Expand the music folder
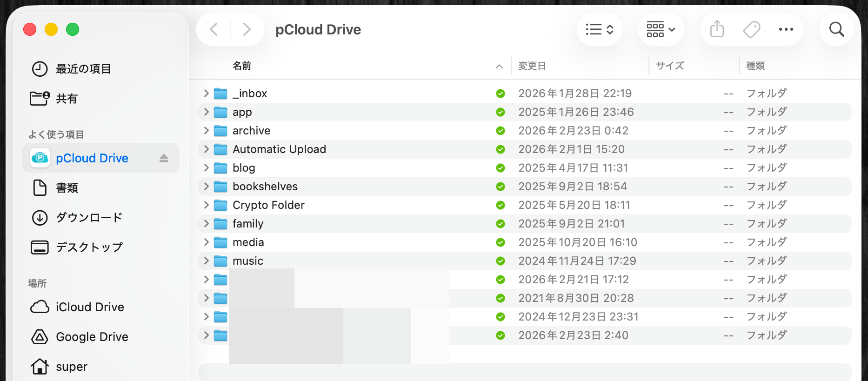This screenshot has height=381, width=868. (x=206, y=261)
